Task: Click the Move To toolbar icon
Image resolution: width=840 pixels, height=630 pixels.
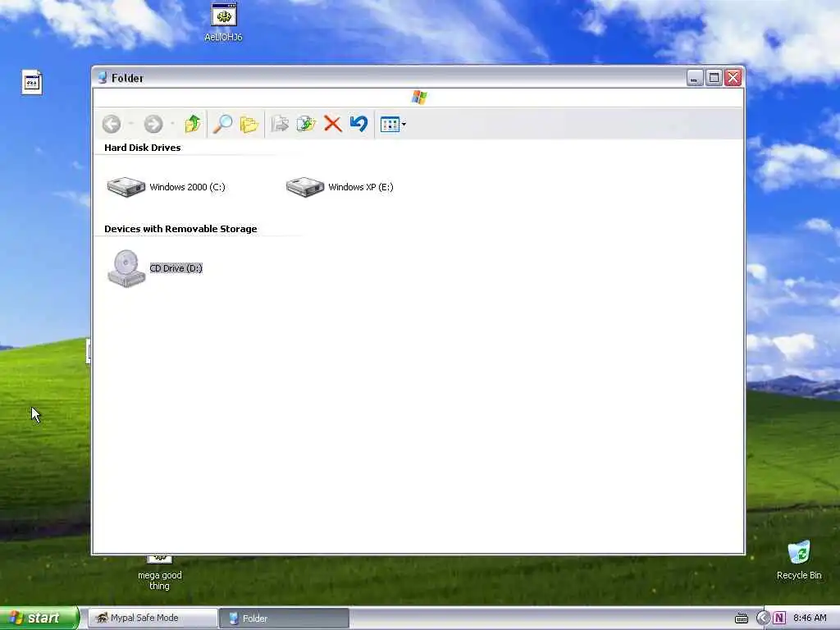Action: (x=280, y=125)
